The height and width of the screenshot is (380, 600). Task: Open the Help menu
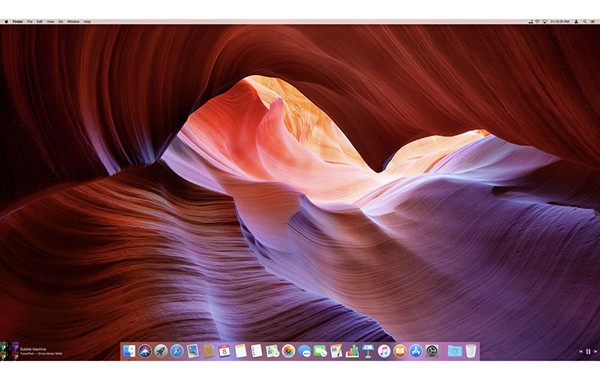pyautogui.click(x=87, y=21)
